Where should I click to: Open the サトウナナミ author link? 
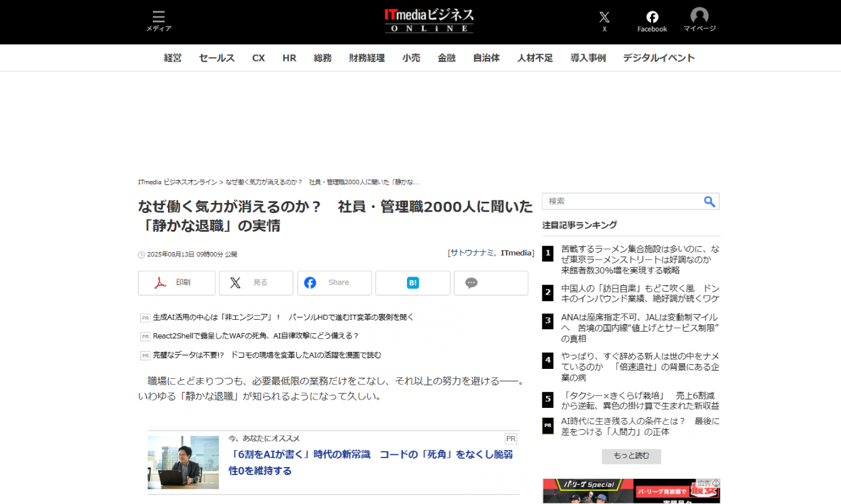(x=472, y=253)
